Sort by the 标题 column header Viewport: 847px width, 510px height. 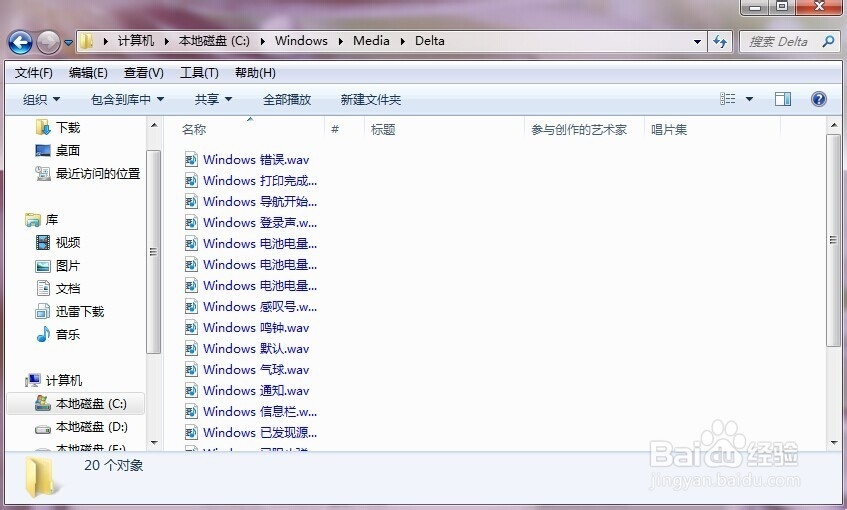pyautogui.click(x=383, y=130)
